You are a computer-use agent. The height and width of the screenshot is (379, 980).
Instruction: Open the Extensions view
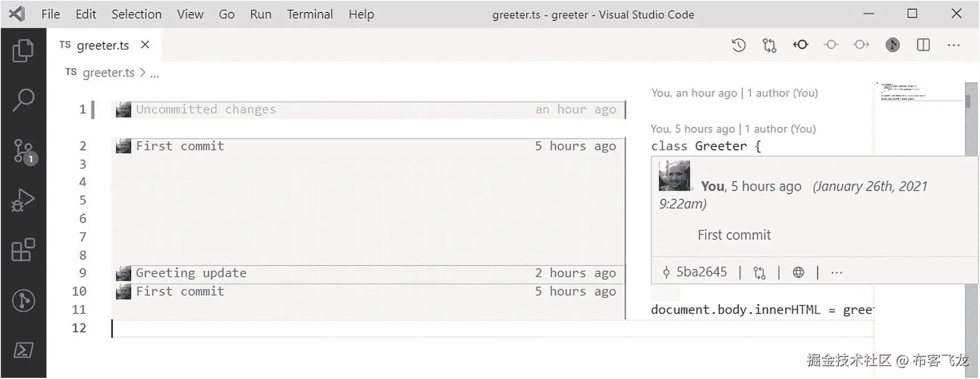click(23, 250)
